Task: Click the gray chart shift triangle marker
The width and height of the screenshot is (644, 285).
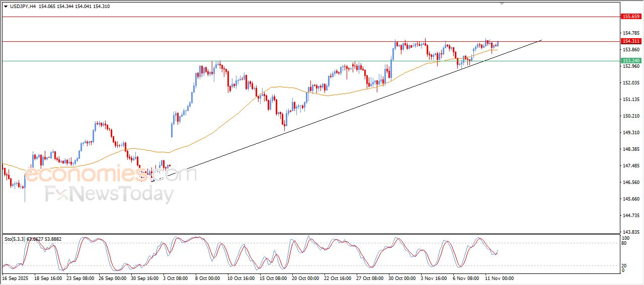Action: click(502, 4)
